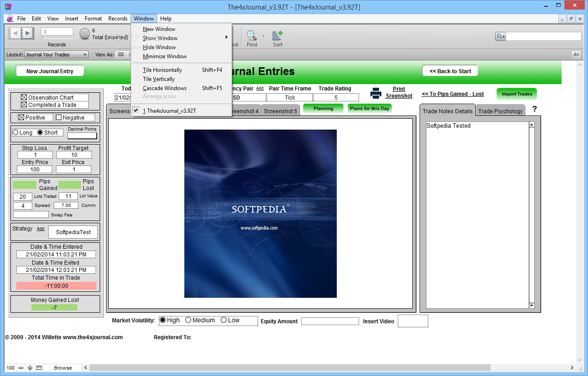The image size is (588, 376).
Task: Click the document icon beside File menu
Action: [x=10, y=19]
